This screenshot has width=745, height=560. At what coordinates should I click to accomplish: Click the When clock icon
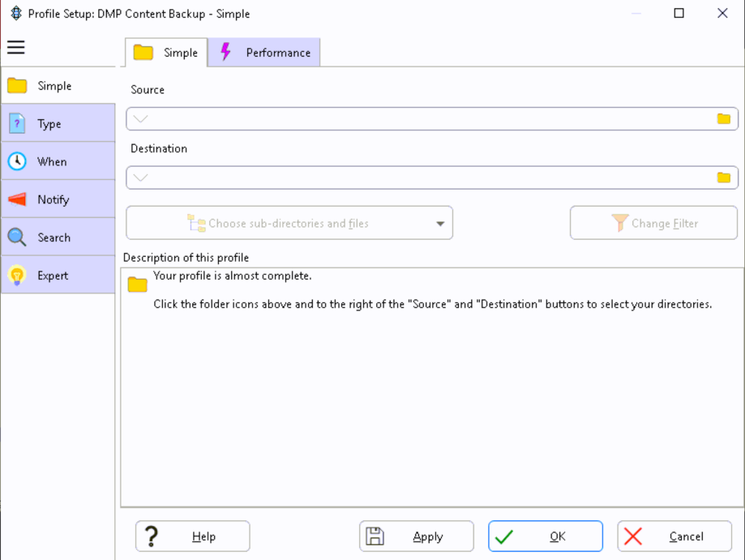pos(17,161)
